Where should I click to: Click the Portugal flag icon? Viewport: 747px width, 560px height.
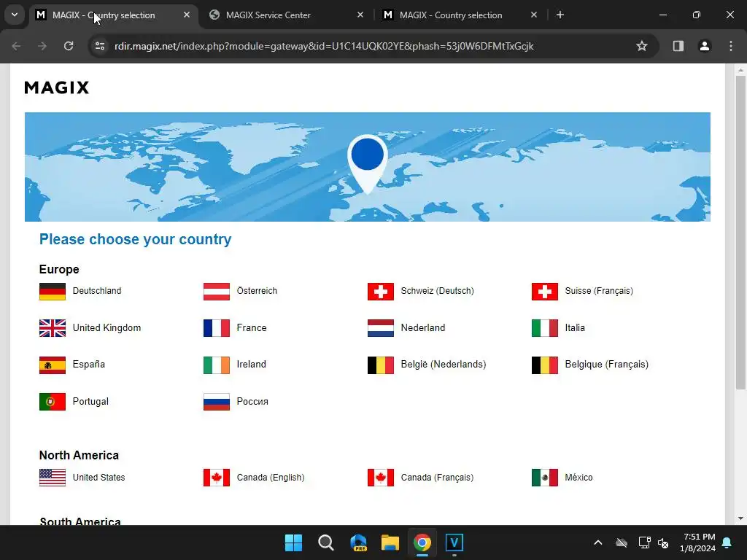(53, 402)
